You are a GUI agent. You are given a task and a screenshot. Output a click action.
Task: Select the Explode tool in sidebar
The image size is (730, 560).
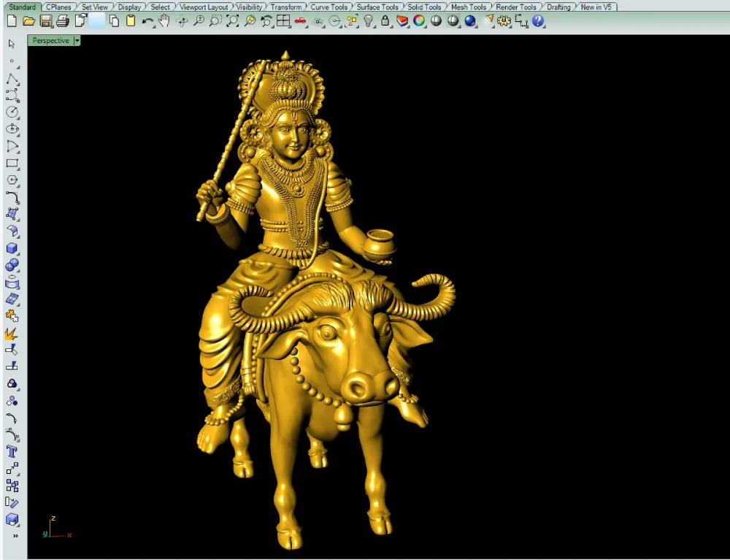[x=11, y=334]
